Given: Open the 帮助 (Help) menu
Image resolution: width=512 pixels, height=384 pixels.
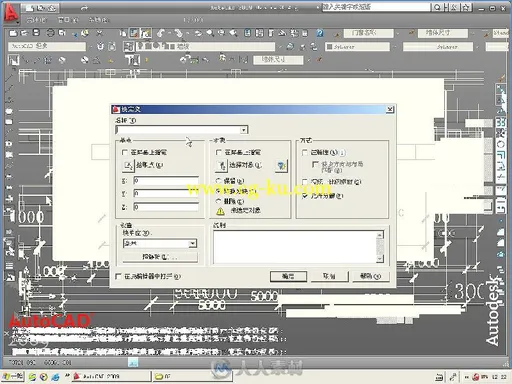Looking at the screenshot, I should [x=98, y=20].
